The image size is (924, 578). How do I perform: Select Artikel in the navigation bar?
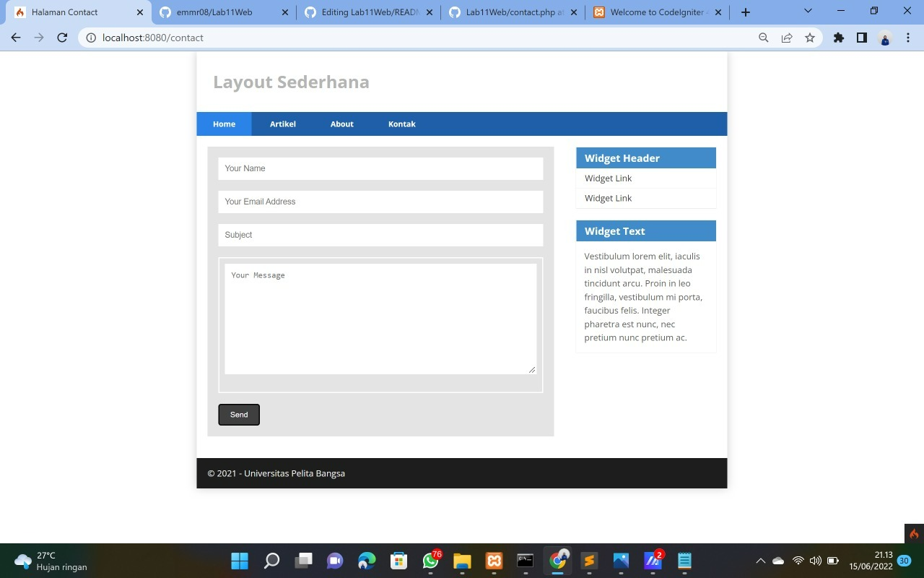pos(282,124)
